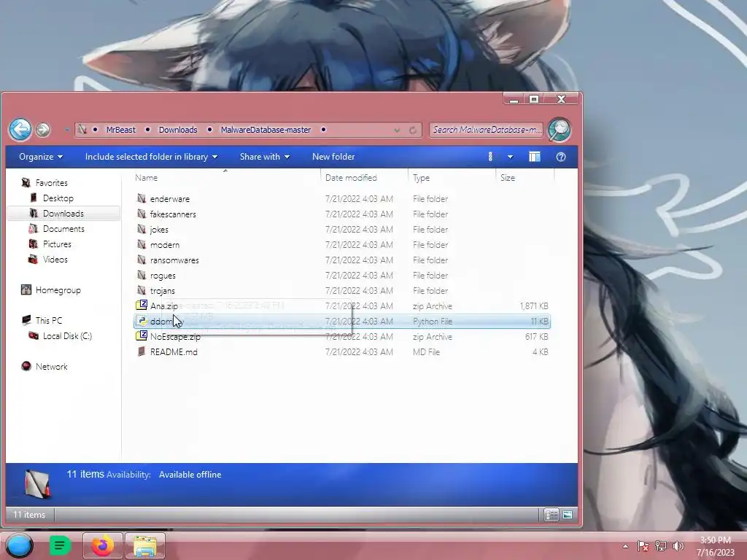Open File Explorer taskbar button

coord(145,545)
